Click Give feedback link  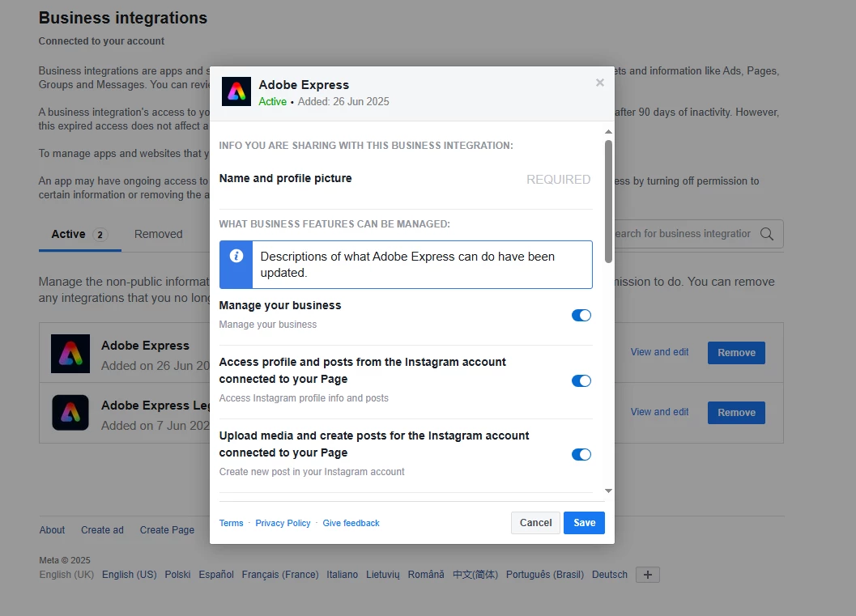pyautogui.click(x=351, y=523)
